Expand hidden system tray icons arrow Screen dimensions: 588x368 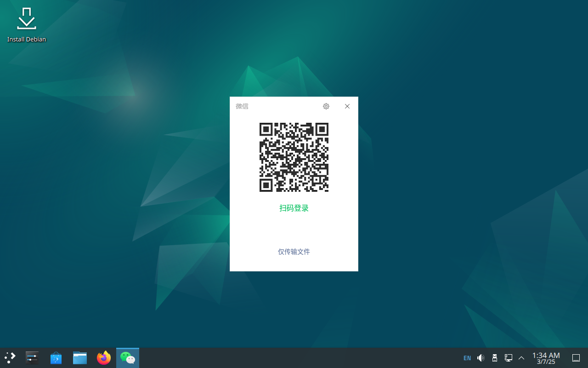pos(521,358)
